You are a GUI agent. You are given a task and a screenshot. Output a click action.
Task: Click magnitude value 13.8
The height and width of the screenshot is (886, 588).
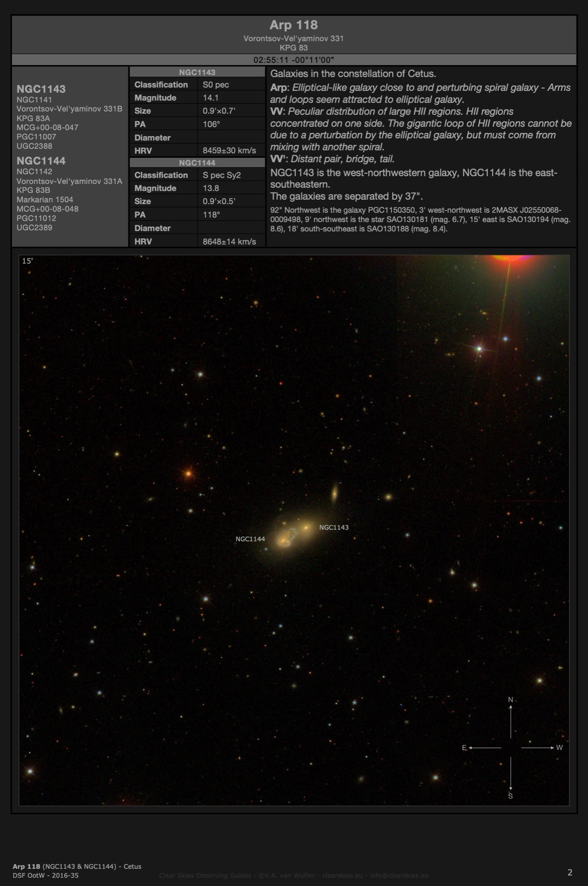point(210,188)
